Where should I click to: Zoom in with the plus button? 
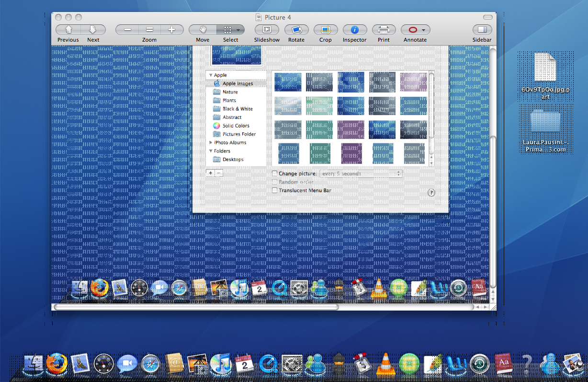[x=172, y=30]
